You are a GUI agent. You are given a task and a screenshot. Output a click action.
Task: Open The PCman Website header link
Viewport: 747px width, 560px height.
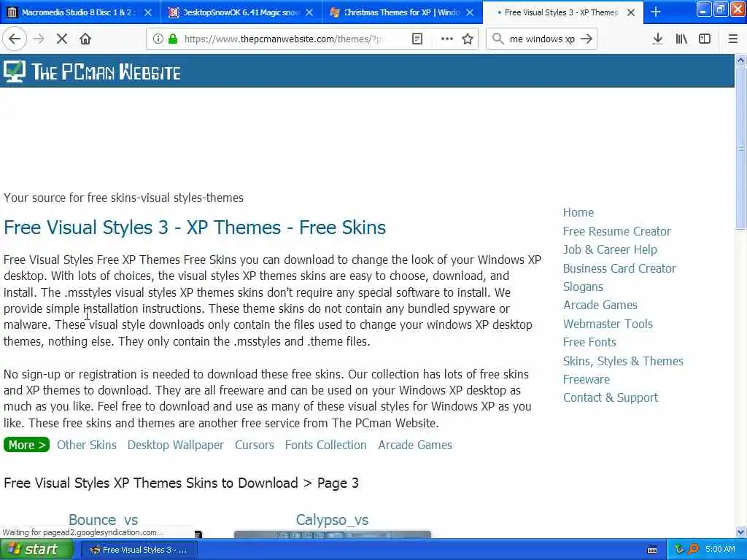106,72
